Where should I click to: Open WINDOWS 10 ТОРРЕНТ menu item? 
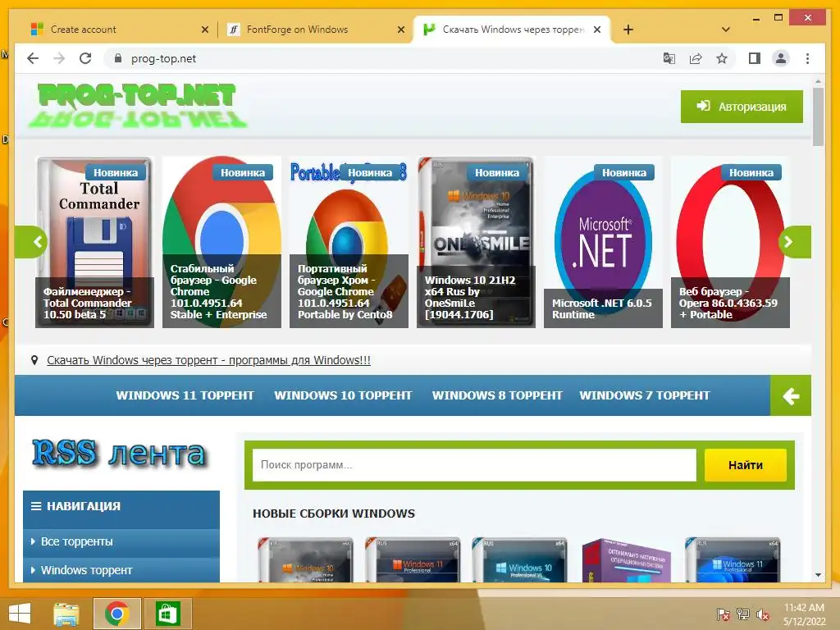coord(343,395)
